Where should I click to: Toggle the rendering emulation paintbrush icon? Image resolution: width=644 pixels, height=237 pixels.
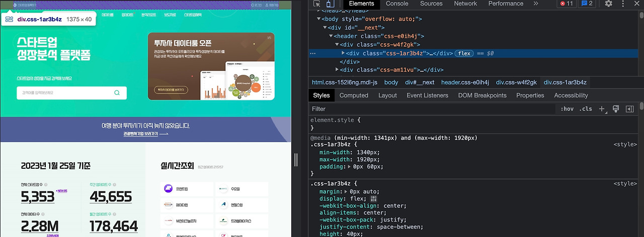(x=616, y=109)
